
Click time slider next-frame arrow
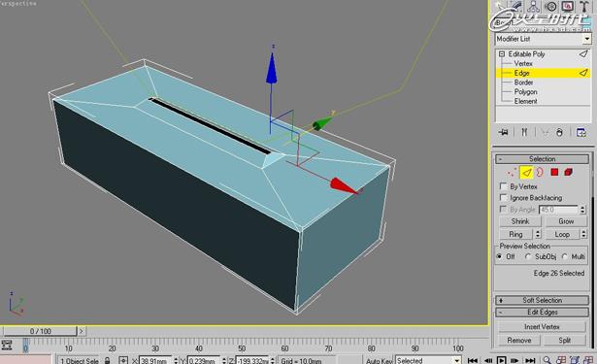(82, 331)
